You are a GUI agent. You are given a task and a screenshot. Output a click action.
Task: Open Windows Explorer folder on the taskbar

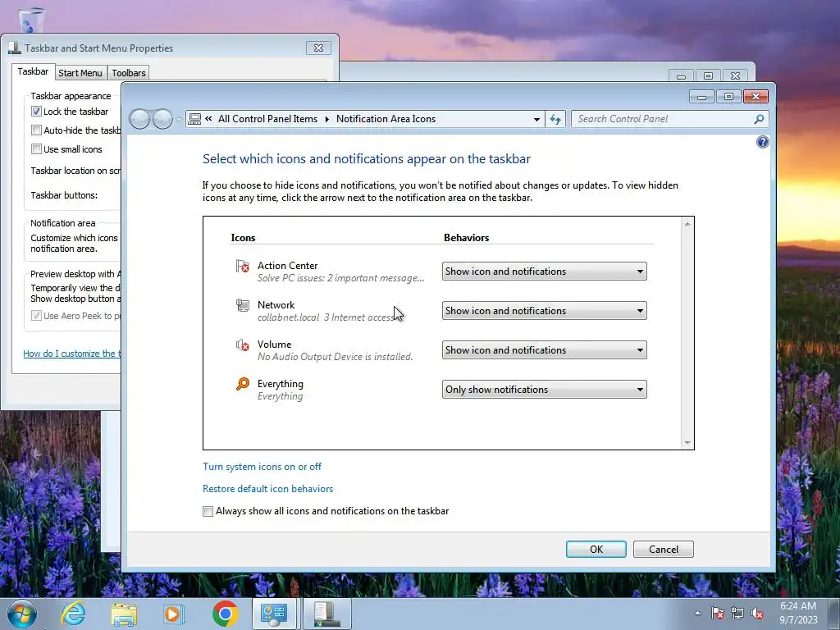[x=124, y=614]
